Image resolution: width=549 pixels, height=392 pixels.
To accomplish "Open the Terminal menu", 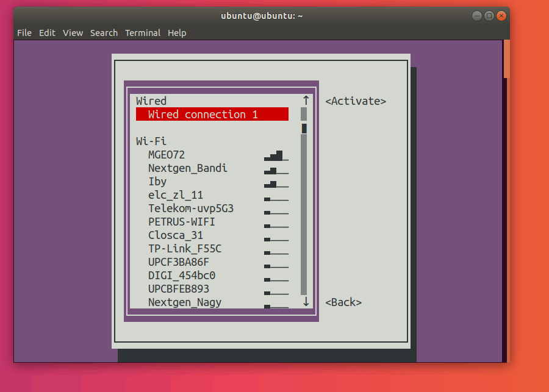I will pyautogui.click(x=143, y=33).
